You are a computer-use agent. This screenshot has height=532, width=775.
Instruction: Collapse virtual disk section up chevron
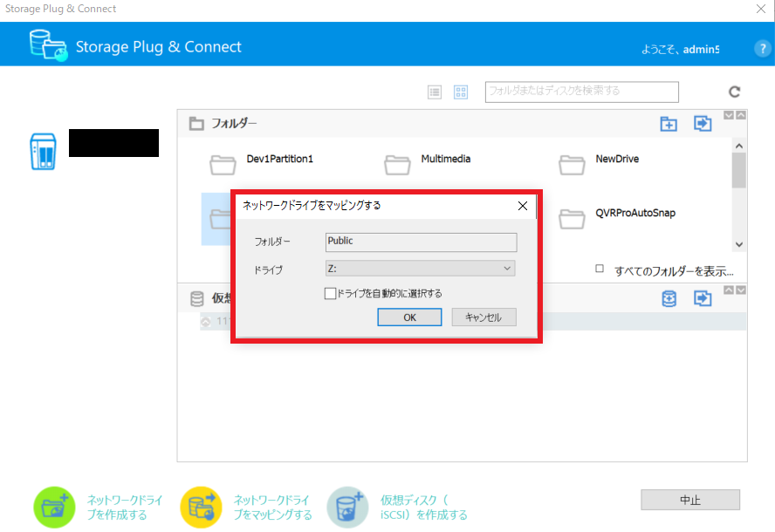[x=729, y=290]
